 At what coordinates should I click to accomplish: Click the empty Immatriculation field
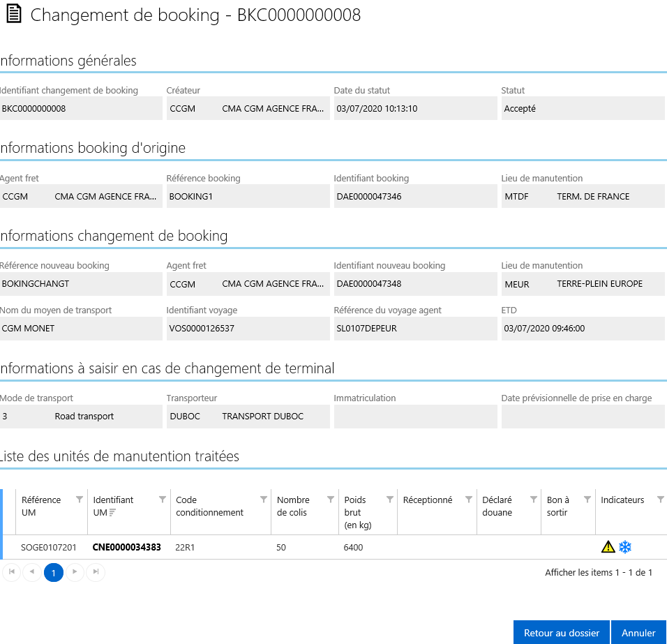(x=415, y=417)
